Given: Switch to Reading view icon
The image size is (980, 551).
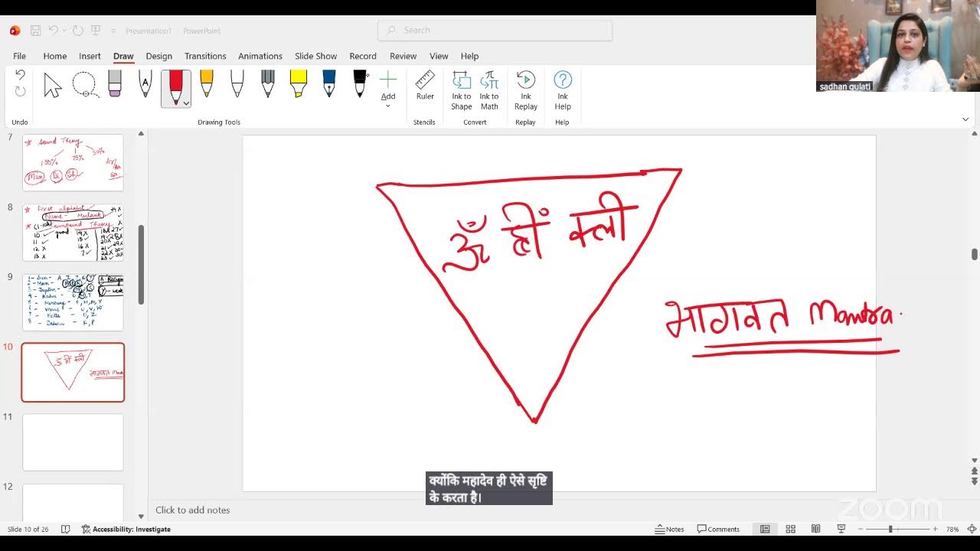Looking at the screenshot, I should coord(815,529).
